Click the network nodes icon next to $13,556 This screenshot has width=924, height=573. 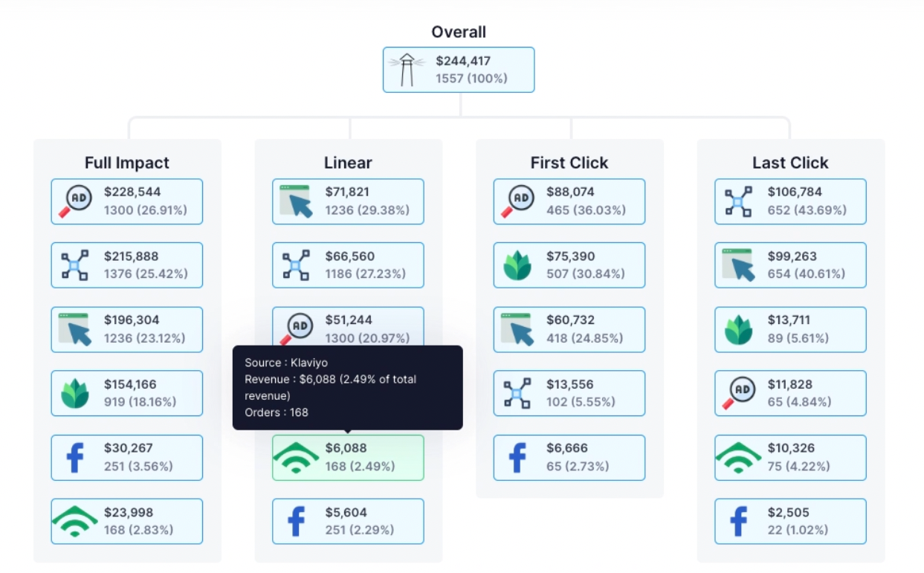(517, 393)
